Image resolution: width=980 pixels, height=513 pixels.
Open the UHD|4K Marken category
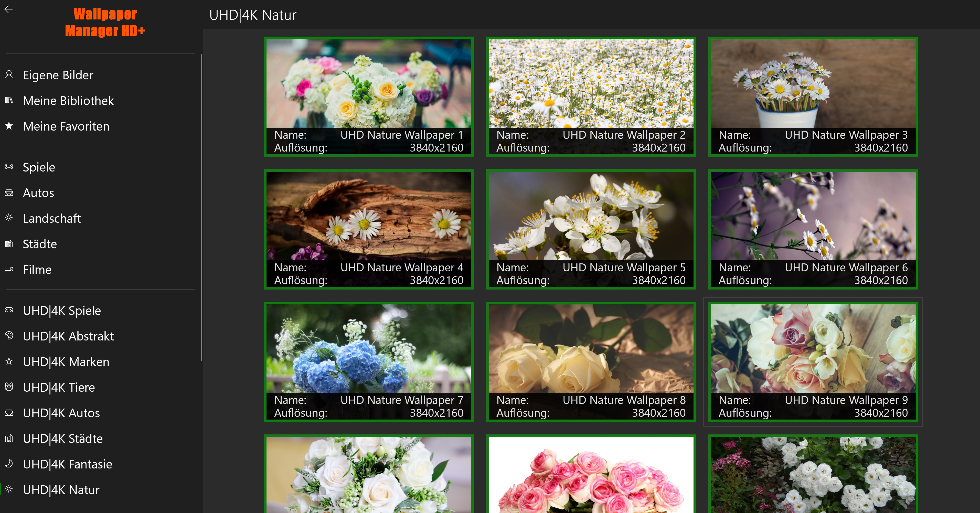pyautogui.click(x=66, y=362)
